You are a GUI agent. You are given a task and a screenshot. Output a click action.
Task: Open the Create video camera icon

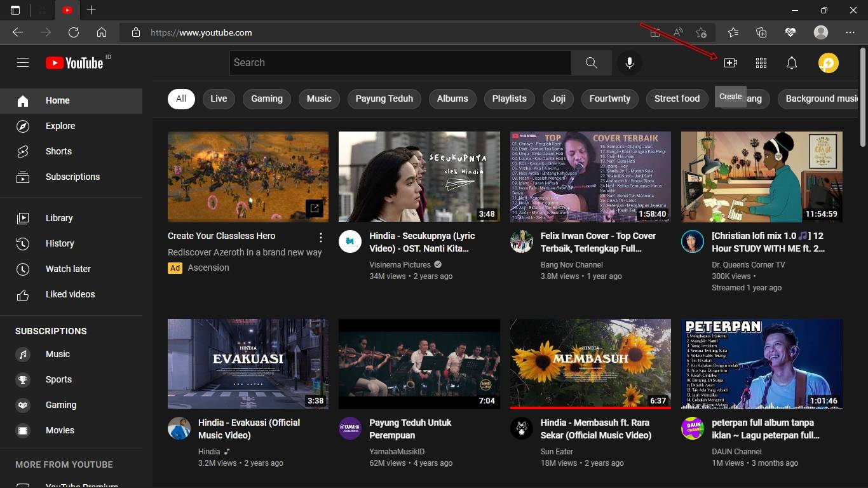pos(730,62)
